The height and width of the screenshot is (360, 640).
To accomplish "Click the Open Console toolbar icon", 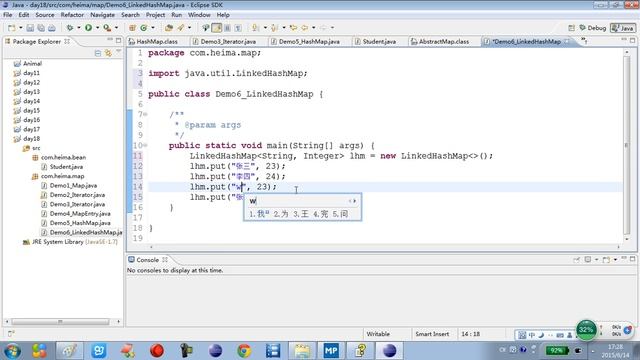I will coord(607,260).
